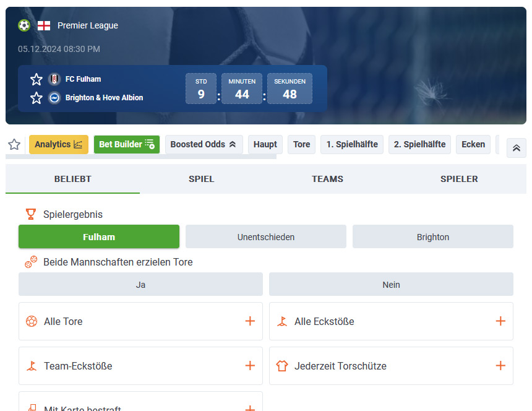
Task: Click the trophy icon beside Spielergebnis
Action: click(x=31, y=214)
